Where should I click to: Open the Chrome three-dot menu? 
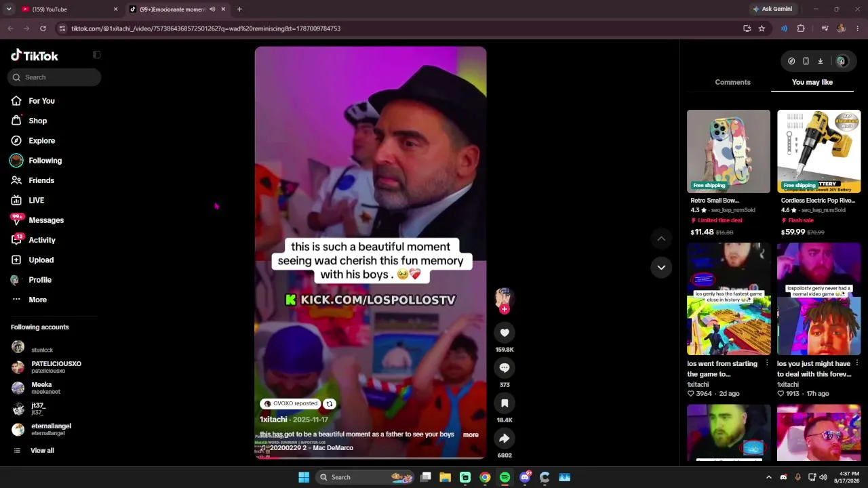(x=858, y=28)
